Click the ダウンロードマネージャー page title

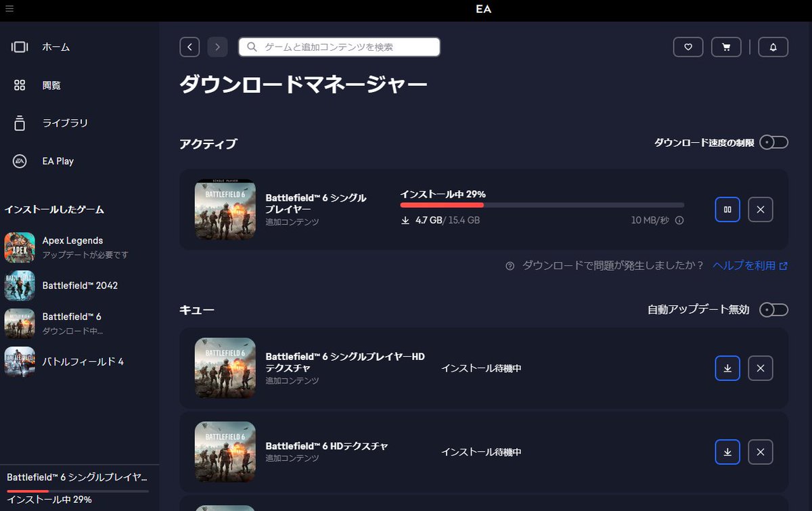[x=303, y=85]
